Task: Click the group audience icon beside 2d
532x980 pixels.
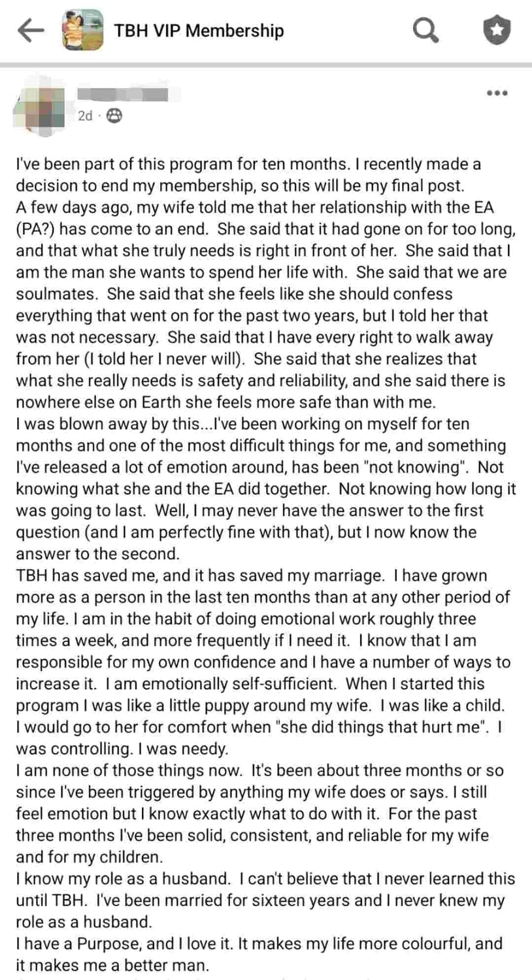Action: tap(114, 116)
